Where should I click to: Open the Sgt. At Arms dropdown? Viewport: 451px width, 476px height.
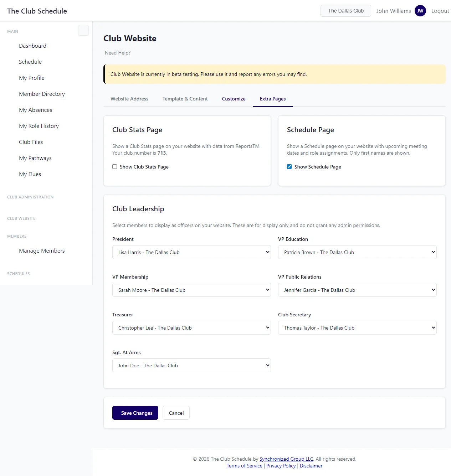(x=191, y=366)
